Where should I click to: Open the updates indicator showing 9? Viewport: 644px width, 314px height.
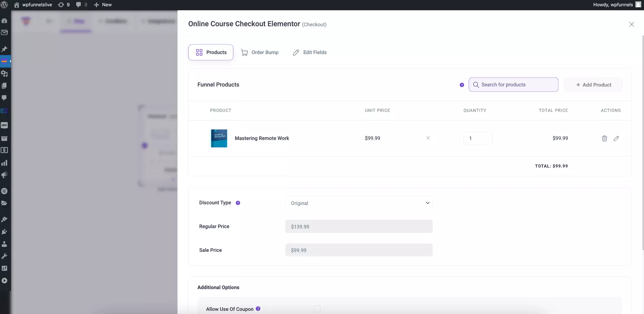(x=64, y=5)
